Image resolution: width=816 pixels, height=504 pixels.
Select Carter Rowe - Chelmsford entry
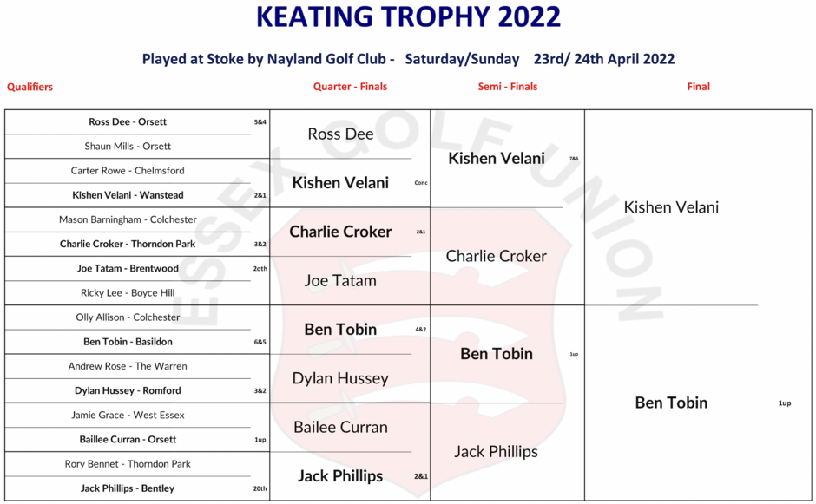click(128, 171)
